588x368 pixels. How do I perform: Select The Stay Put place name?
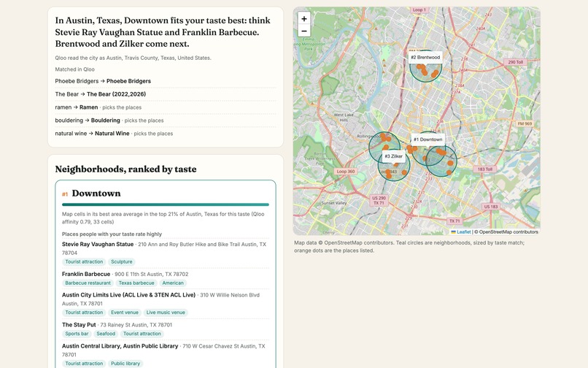coord(79,325)
